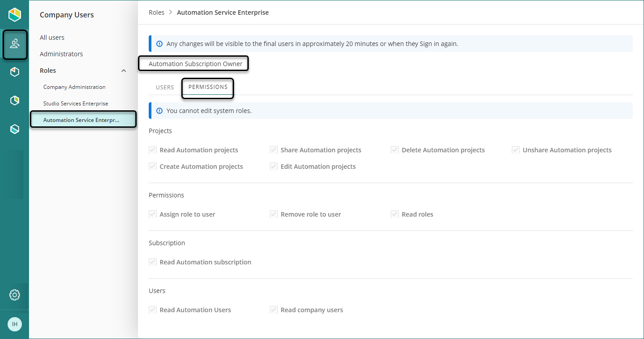The height and width of the screenshot is (339, 644).
Task: Click Automation Service Enterprise breadcrumb text
Action: point(223,13)
